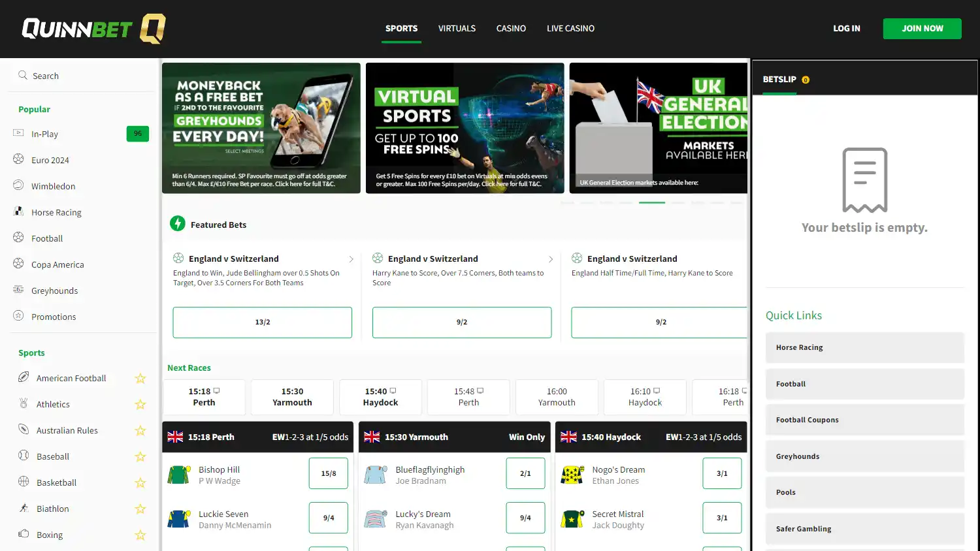This screenshot has width=980, height=551.
Task: Open Football Coupons quick link
Action: [x=865, y=420]
